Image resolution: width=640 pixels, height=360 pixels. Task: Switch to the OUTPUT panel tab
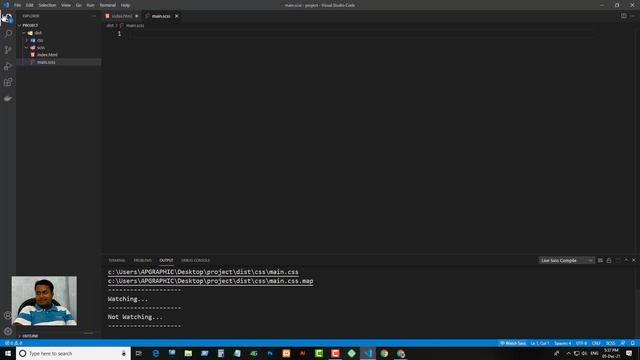(x=166, y=260)
